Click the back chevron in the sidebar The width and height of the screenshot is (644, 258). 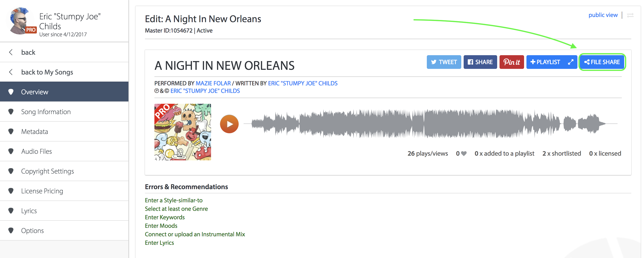11,52
